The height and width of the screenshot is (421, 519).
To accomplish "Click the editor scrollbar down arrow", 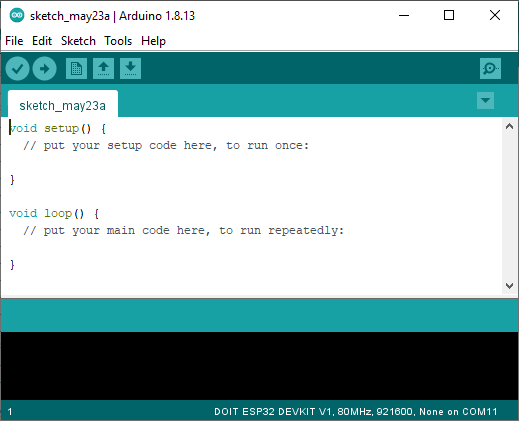I will click(509, 286).
